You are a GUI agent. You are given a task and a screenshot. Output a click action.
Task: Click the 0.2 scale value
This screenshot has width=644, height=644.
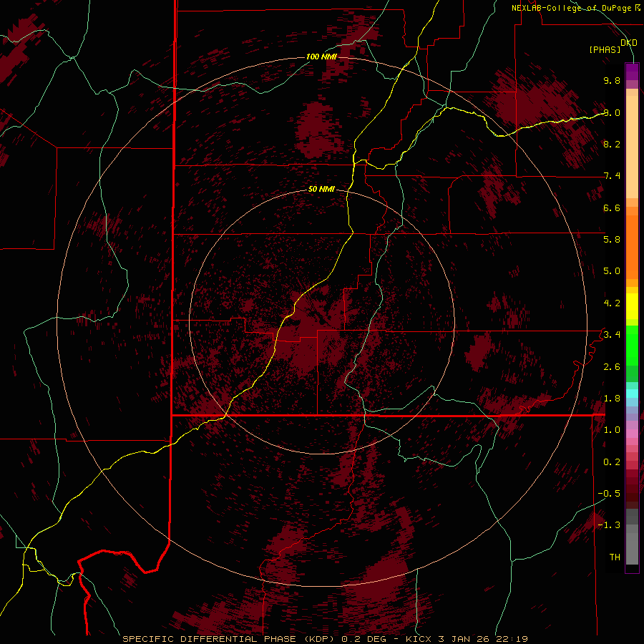[x=612, y=462]
